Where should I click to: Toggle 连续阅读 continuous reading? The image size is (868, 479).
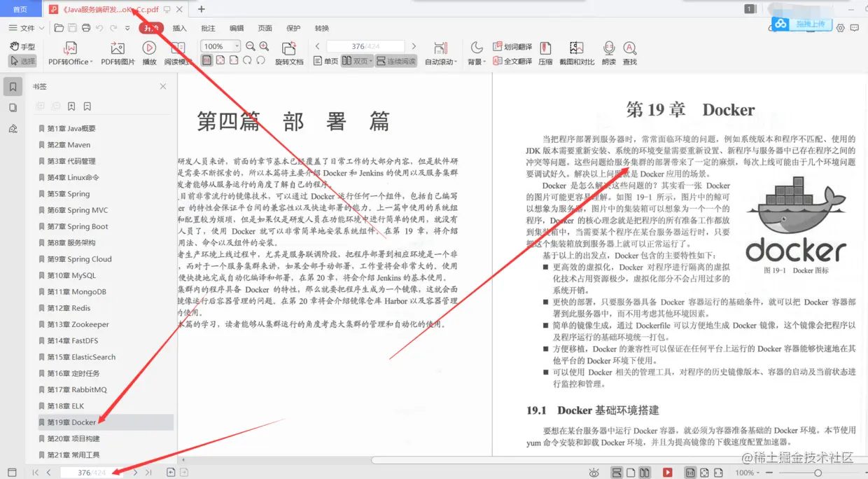pyautogui.click(x=396, y=61)
